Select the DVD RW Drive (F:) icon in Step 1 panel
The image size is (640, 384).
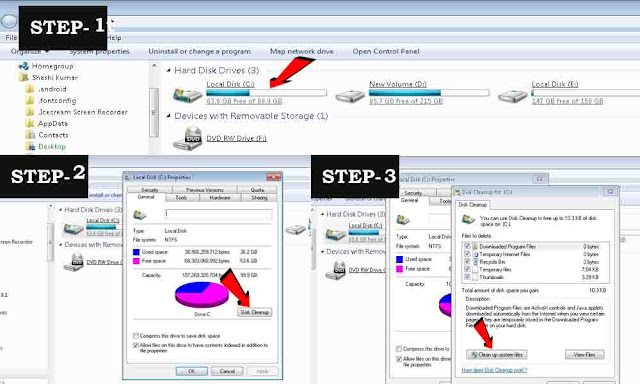click(188, 139)
